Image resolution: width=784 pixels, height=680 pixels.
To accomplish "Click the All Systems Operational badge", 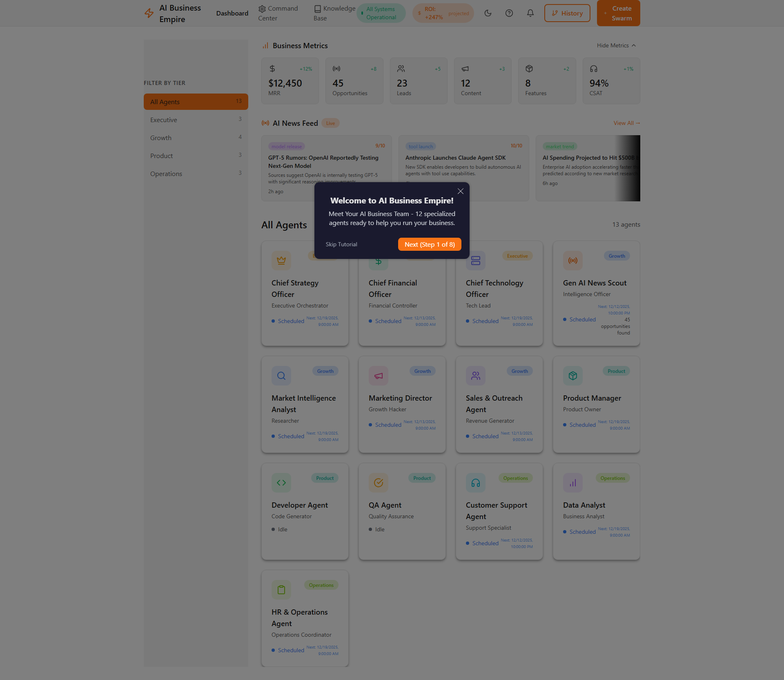I will click(x=381, y=13).
